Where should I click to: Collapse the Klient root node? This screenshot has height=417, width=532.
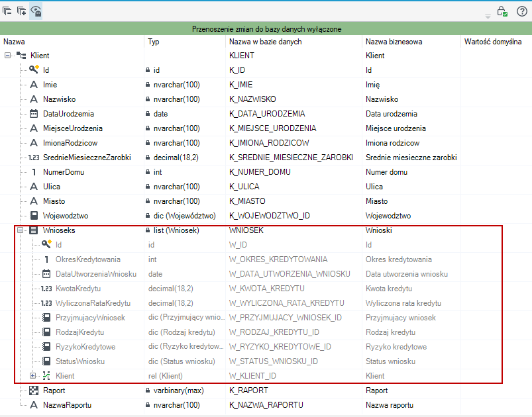(x=7, y=55)
